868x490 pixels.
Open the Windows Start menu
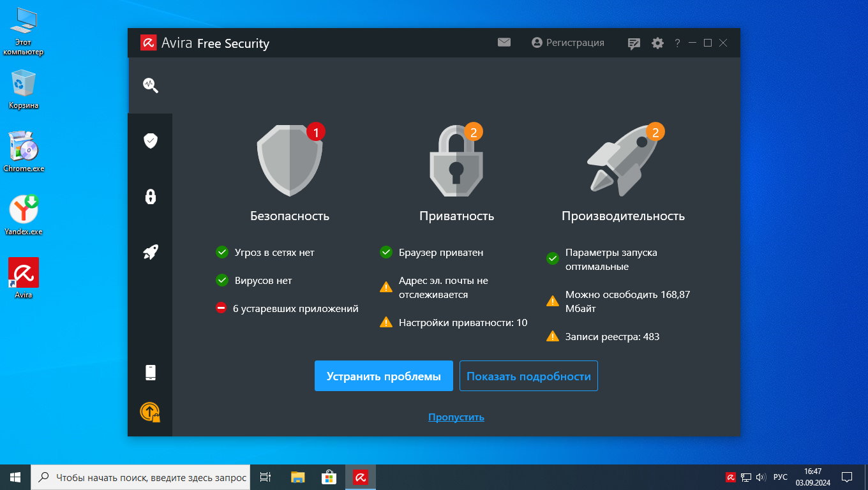[x=15, y=477]
